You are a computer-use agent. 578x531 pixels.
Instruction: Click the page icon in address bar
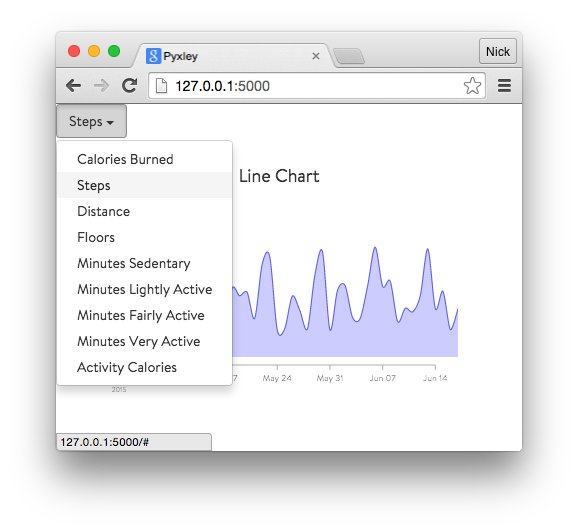click(161, 86)
